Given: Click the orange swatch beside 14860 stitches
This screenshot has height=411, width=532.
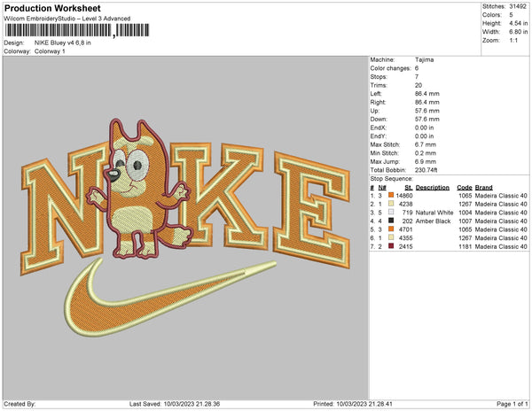Looking at the screenshot, I should click(x=391, y=195).
